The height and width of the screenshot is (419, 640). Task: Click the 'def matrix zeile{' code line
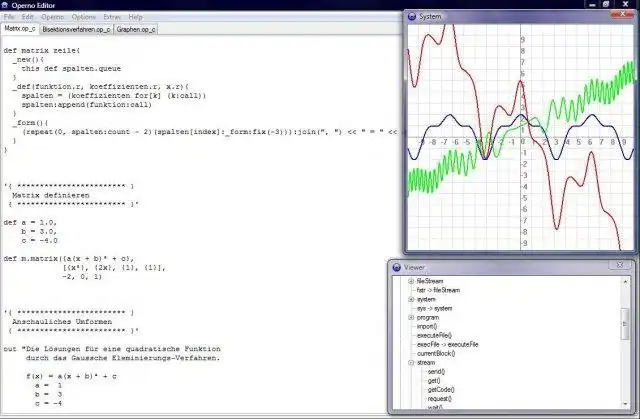coord(42,51)
